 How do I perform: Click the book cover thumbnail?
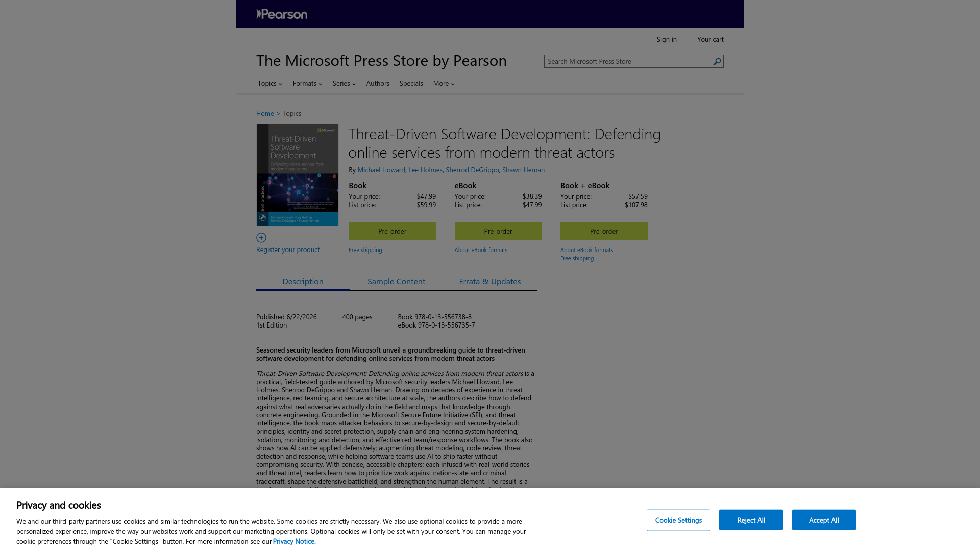coord(298,175)
